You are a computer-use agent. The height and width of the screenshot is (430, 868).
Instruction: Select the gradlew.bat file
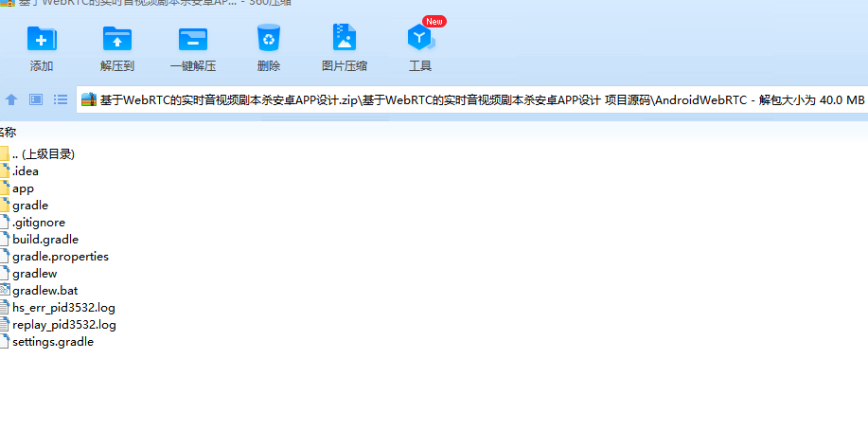(40, 291)
